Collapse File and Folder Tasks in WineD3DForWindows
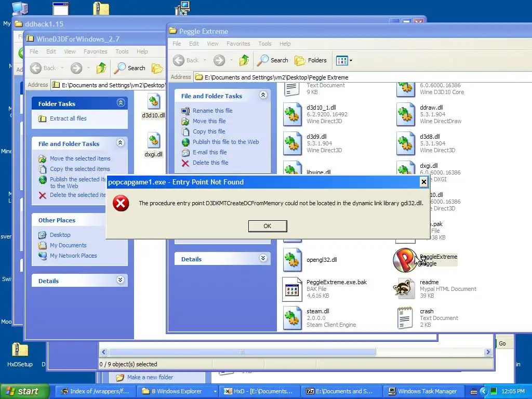Screen dimensions: 532x399 click(120, 142)
